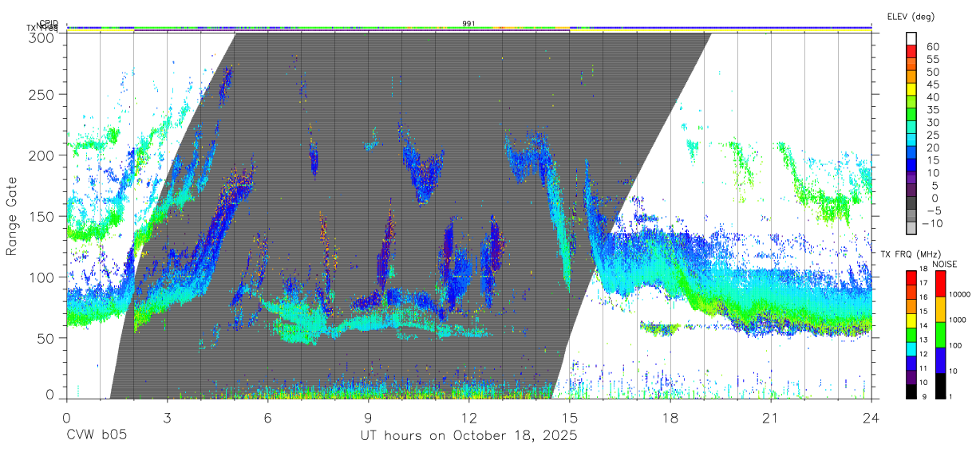Click the '991' CPID value at top
The image size is (980, 452).
469,24
